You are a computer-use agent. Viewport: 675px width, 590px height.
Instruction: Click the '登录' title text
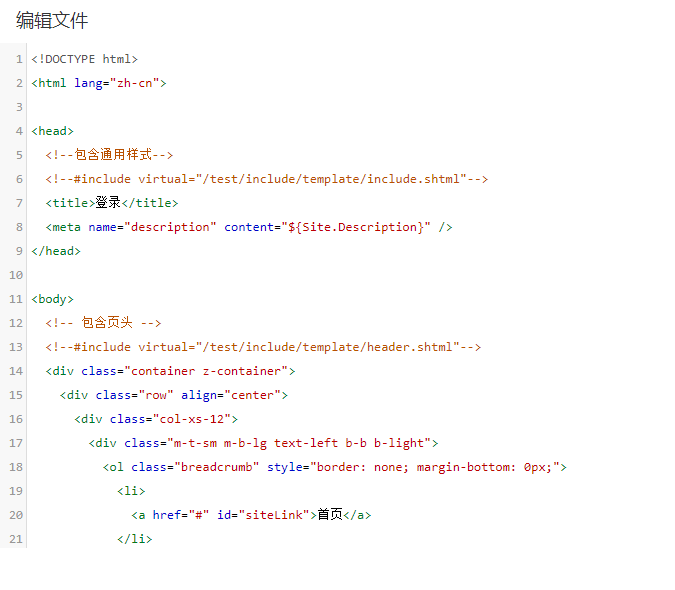tap(108, 203)
